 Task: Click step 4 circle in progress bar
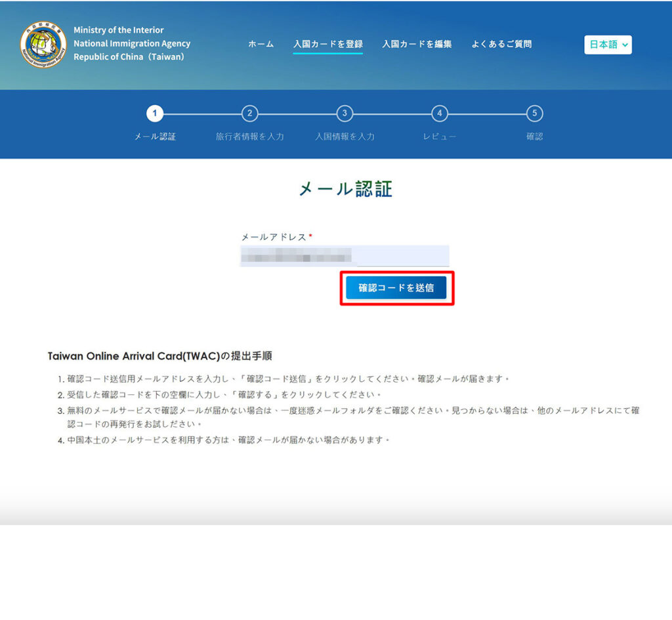(x=440, y=114)
